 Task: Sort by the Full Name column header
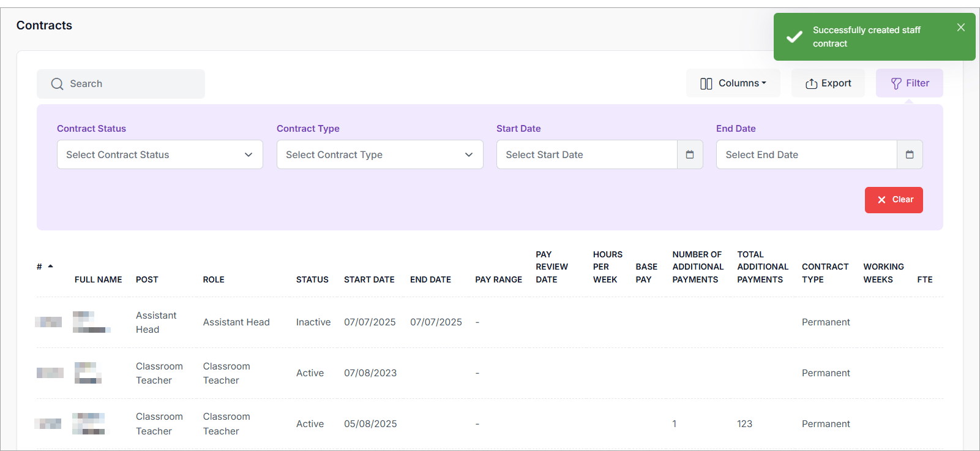pos(98,279)
